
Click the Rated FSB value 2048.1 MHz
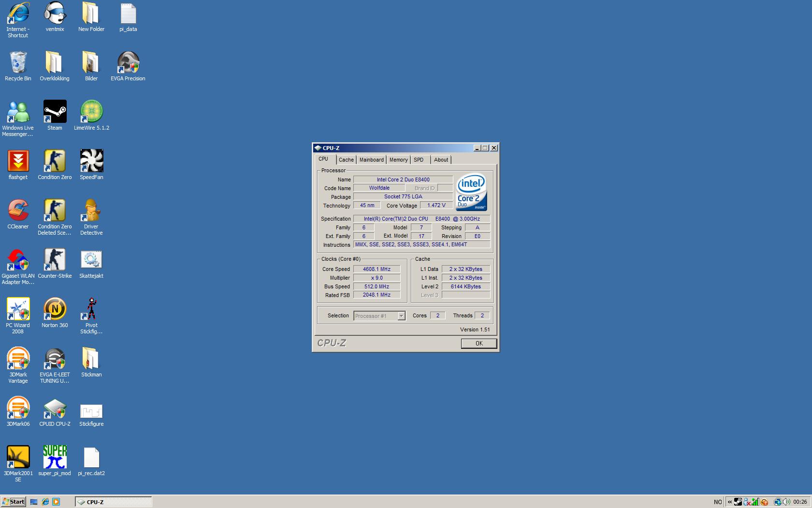tap(377, 295)
